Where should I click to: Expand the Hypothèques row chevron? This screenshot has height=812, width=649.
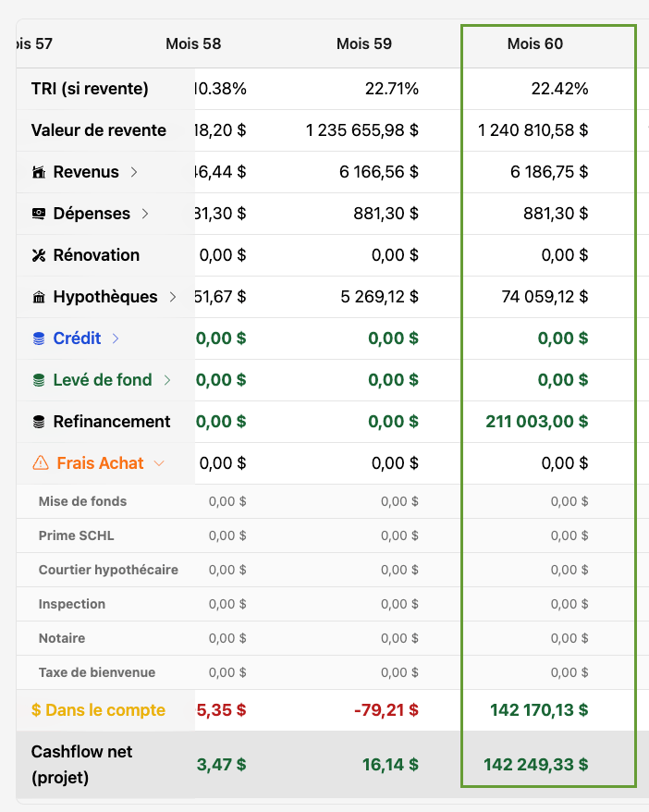click(172, 297)
